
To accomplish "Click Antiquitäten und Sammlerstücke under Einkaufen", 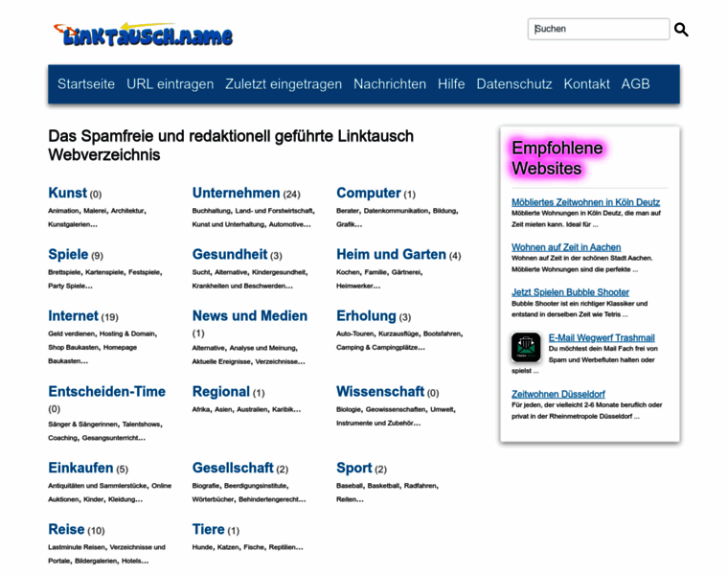I will click(x=97, y=485).
